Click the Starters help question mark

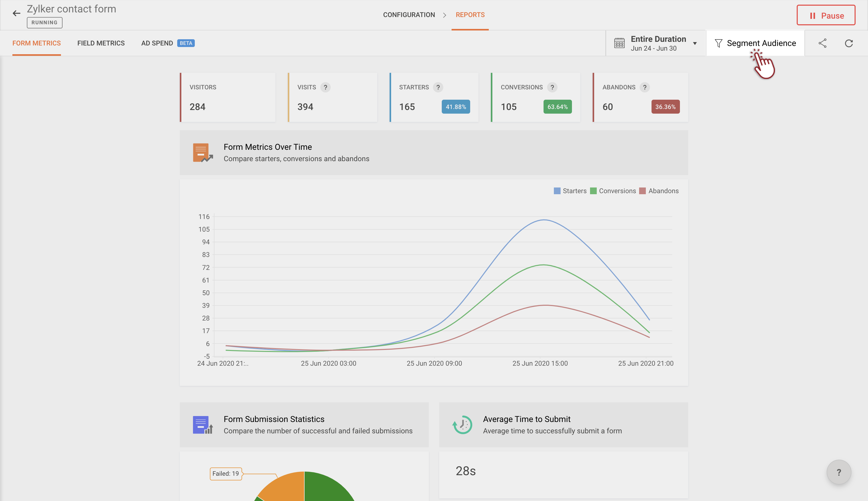click(x=438, y=87)
